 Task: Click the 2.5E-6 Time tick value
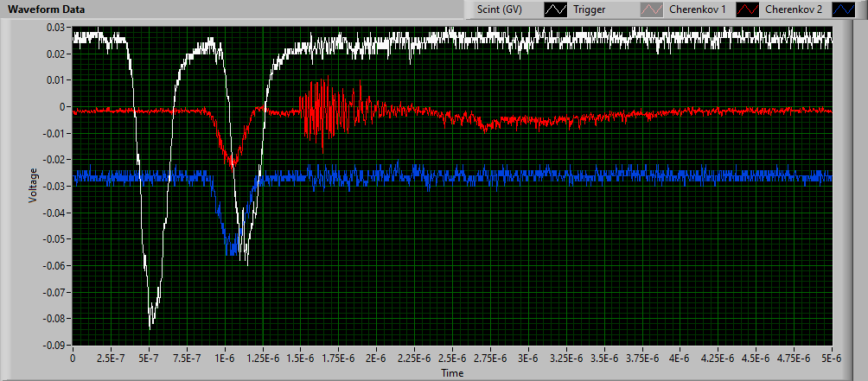click(x=453, y=357)
